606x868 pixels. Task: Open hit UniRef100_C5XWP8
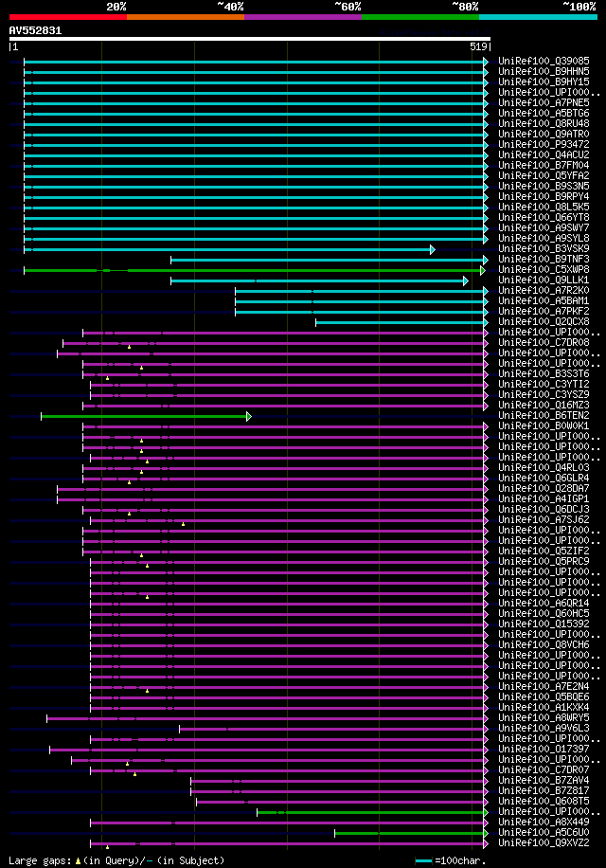[x=544, y=269]
